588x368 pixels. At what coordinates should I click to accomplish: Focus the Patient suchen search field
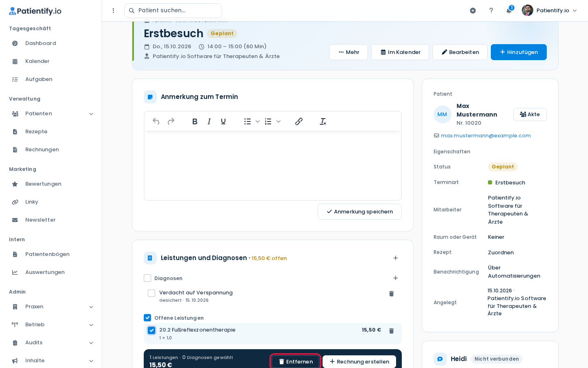(x=173, y=11)
